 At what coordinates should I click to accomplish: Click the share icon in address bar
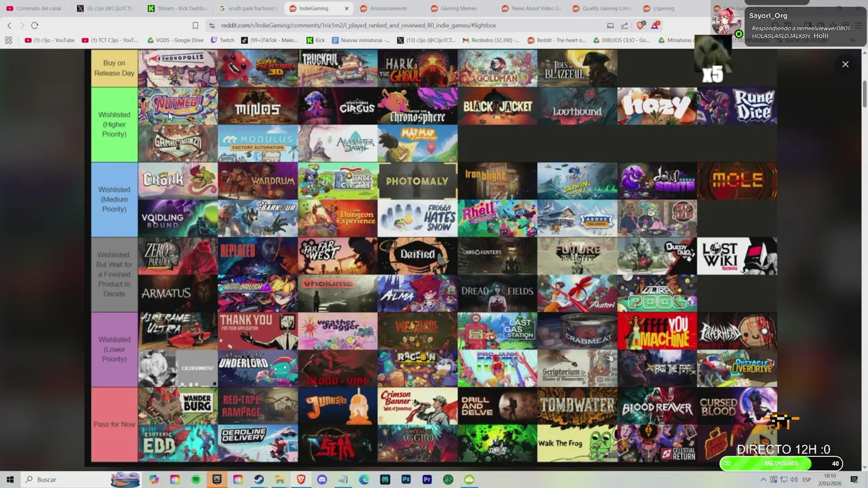625,25
